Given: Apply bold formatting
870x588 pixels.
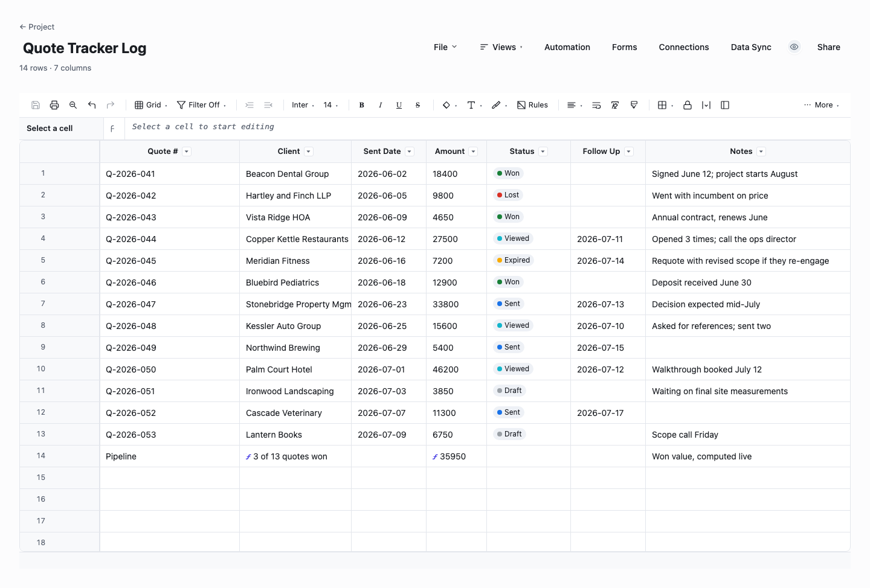Looking at the screenshot, I should click(x=361, y=105).
